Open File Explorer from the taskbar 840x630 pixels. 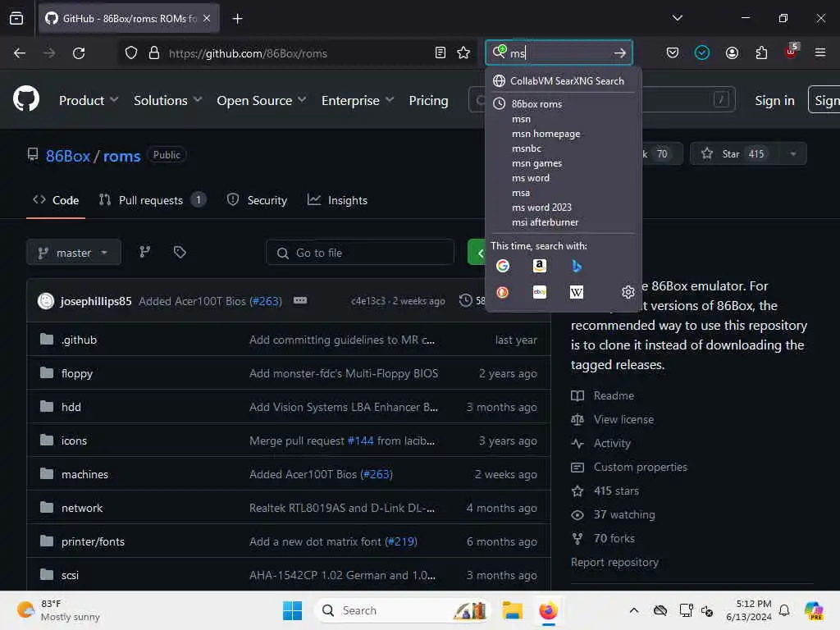click(512, 610)
